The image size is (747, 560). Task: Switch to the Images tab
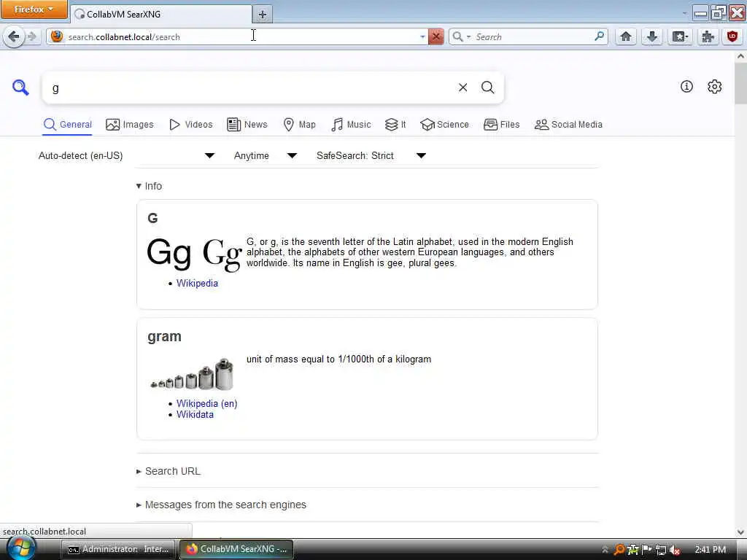130,125
